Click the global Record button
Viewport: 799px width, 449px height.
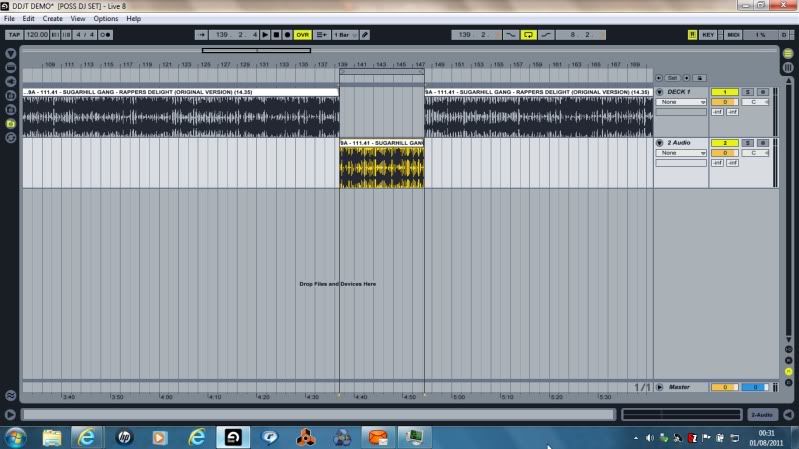pyautogui.click(x=288, y=34)
